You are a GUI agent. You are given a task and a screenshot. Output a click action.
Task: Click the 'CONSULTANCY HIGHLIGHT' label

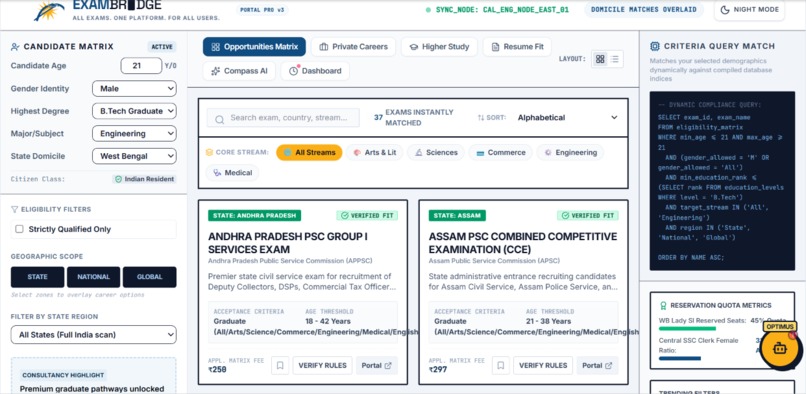pyautogui.click(x=63, y=375)
